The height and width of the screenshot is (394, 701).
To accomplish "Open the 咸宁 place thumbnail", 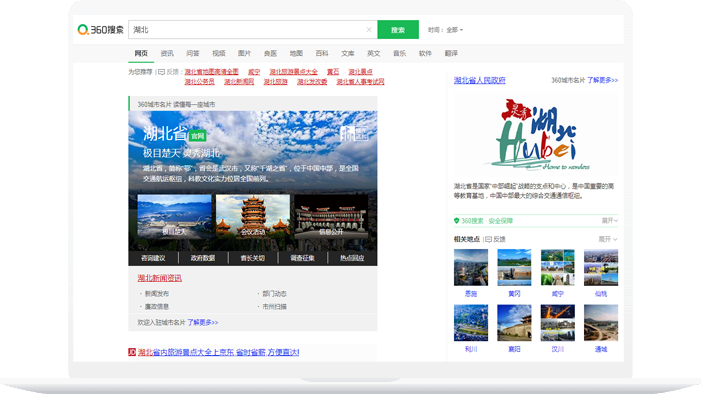I will click(557, 267).
